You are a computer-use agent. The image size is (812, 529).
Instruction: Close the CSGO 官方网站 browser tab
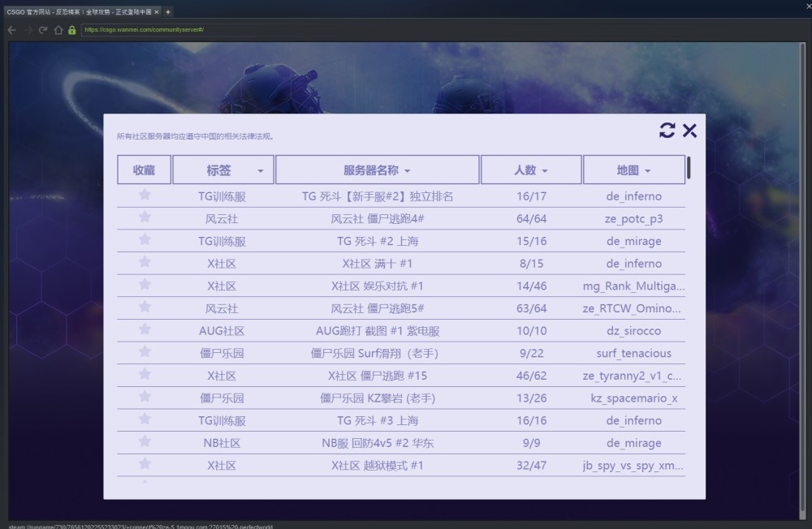(x=157, y=12)
